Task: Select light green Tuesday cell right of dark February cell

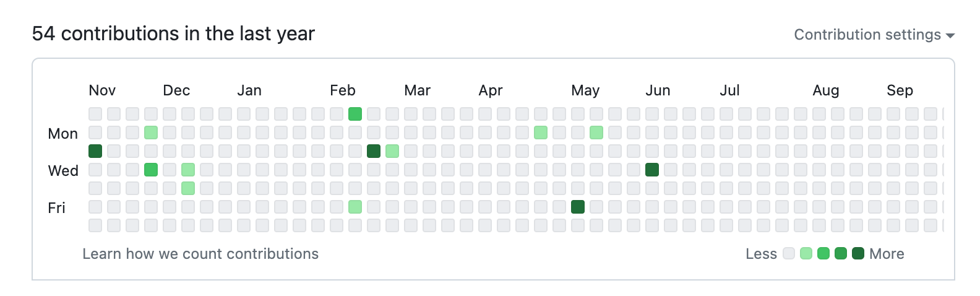Action: [392, 151]
